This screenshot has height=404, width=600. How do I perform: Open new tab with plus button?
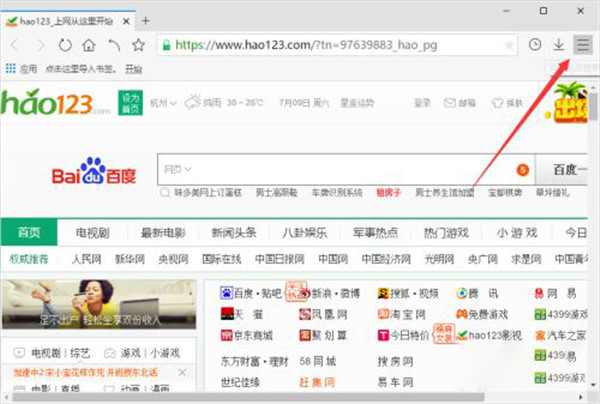point(145,21)
